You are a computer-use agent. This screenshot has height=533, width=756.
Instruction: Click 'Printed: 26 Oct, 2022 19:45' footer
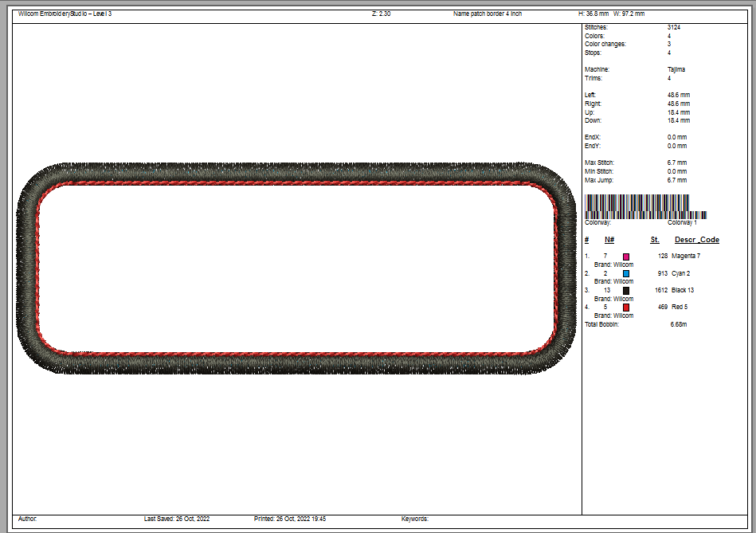tap(290, 519)
